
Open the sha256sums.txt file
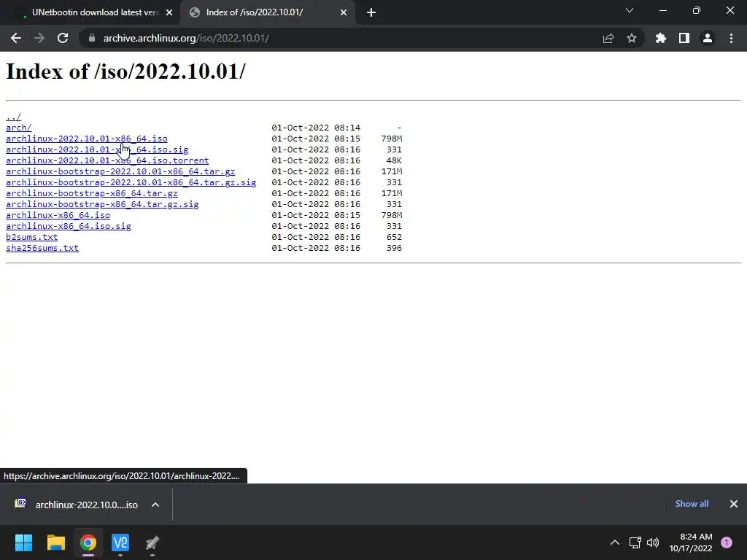click(42, 248)
